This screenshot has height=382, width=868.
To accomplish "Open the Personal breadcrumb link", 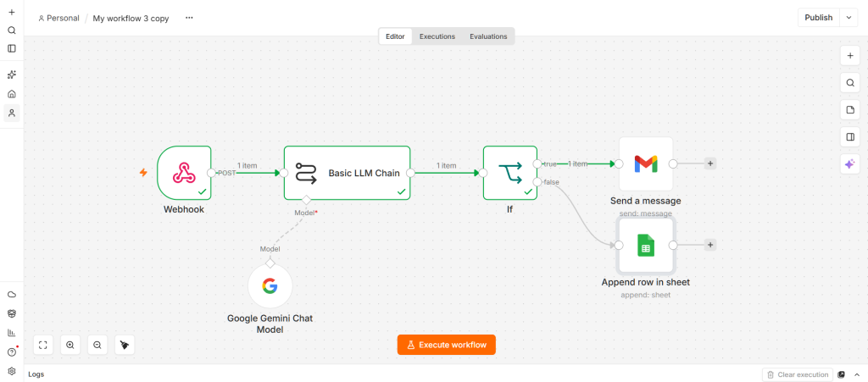I will coord(58,18).
